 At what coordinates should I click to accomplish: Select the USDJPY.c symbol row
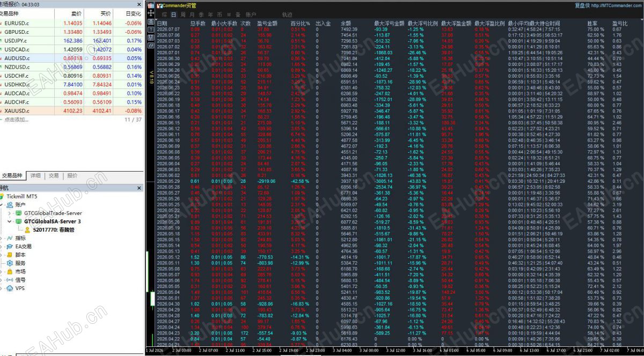point(72,41)
